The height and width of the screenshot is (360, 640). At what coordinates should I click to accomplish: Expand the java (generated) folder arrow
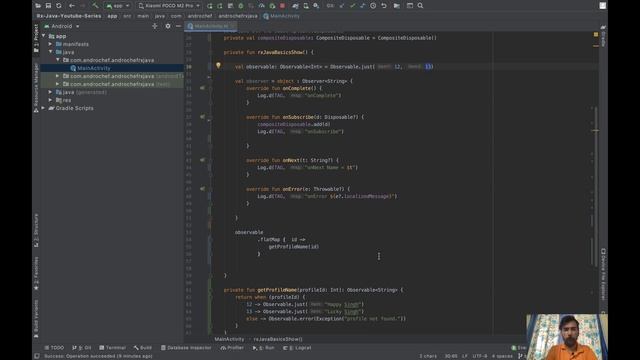51,92
